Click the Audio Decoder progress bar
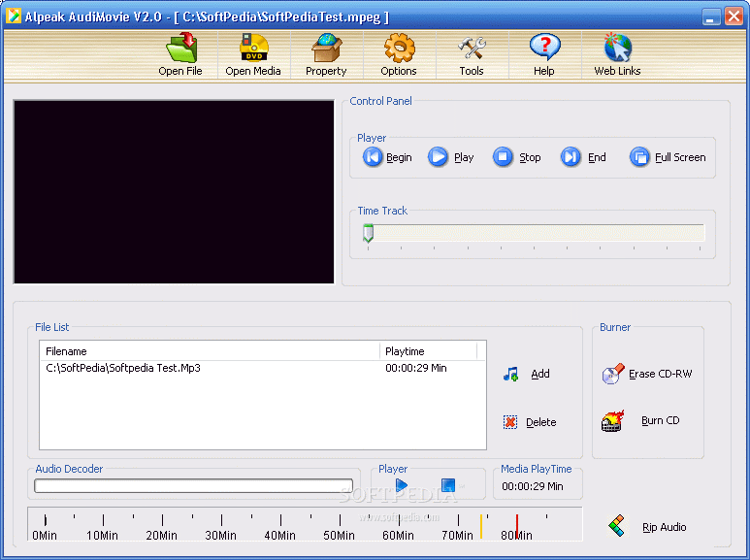The height and width of the screenshot is (560, 750). click(x=194, y=486)
